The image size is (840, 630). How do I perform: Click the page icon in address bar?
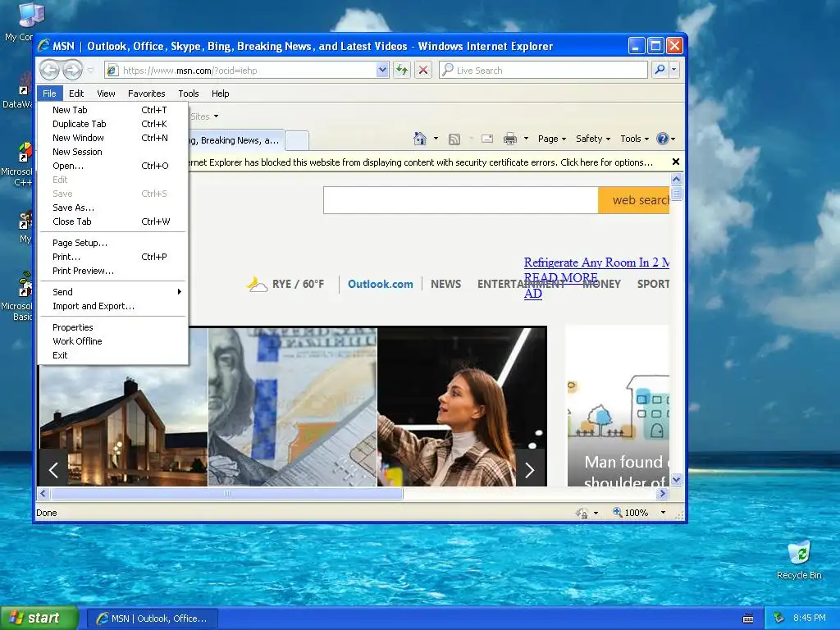[112, 71]
